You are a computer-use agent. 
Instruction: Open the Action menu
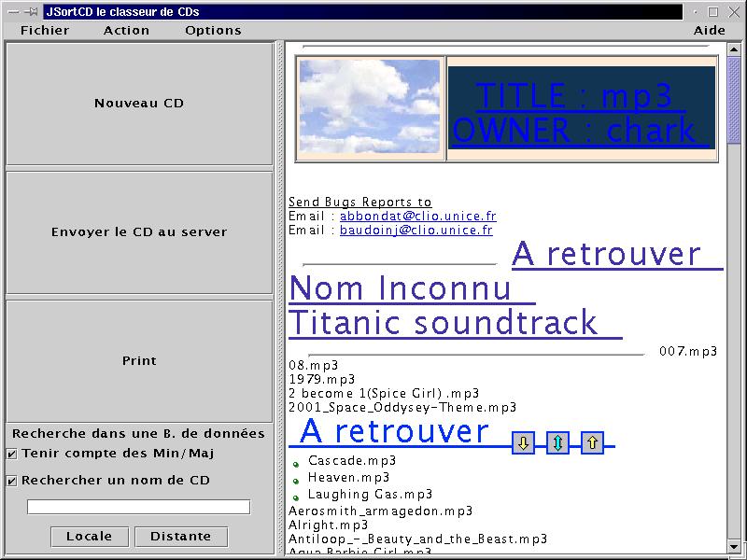[126, 30]
